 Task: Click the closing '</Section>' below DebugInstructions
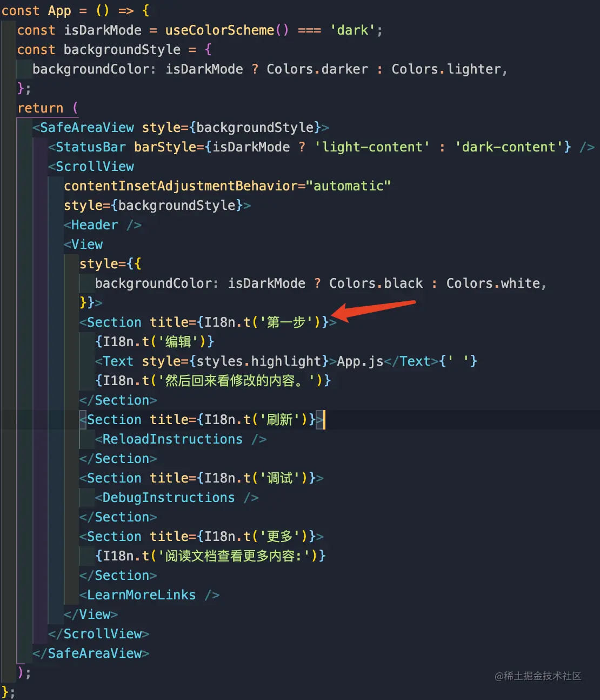click(118, 517)
